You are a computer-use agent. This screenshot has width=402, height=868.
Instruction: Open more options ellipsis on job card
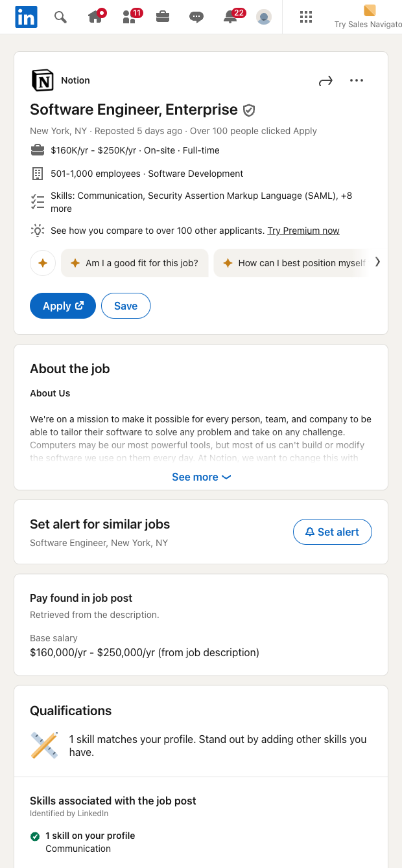[357, 81]
